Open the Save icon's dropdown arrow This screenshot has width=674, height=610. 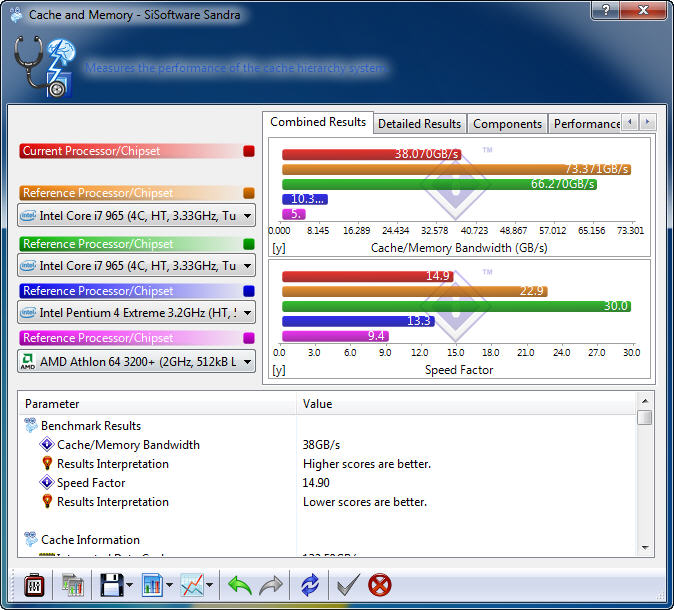point(129,585)
